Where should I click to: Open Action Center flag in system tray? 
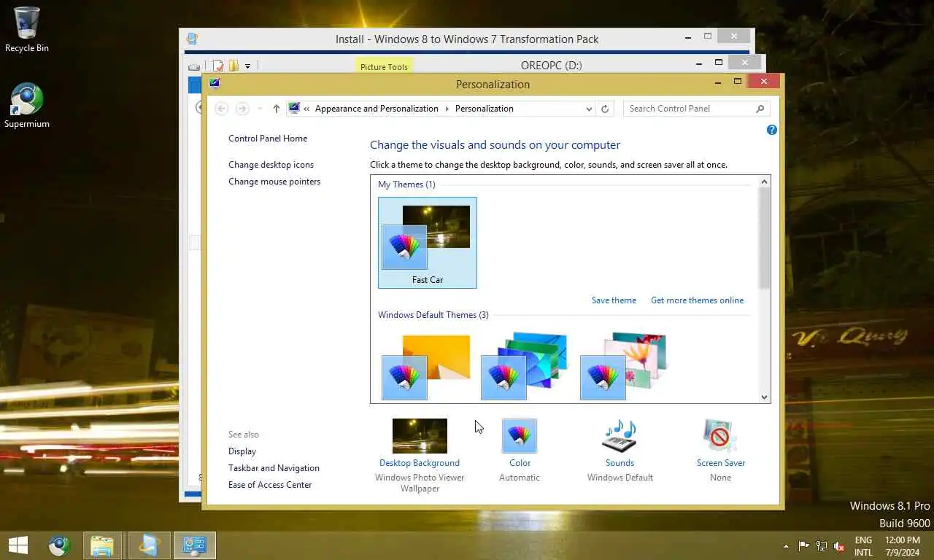804,545
